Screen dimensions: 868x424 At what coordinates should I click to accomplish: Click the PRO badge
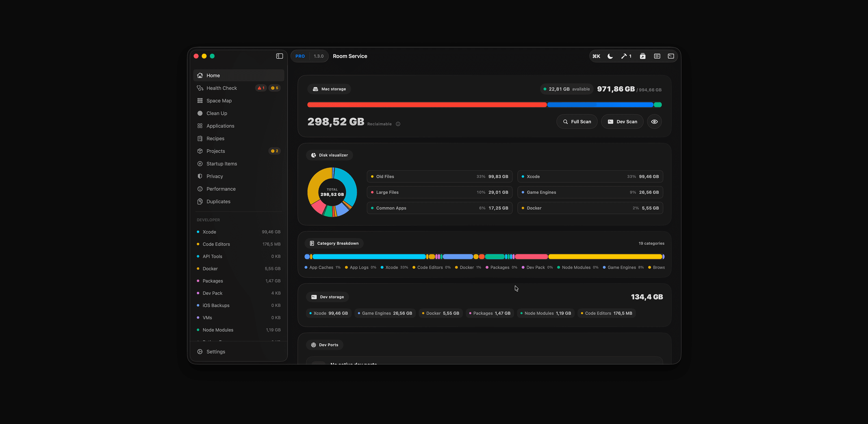pyautogui.click(x=300, y=56)
